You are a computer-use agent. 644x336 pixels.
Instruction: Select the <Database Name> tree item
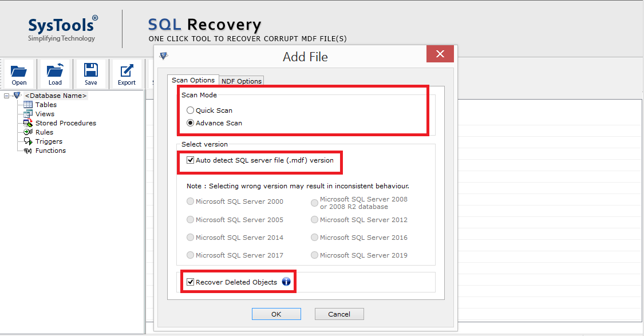pyautogui.click(x=56, y=95)
